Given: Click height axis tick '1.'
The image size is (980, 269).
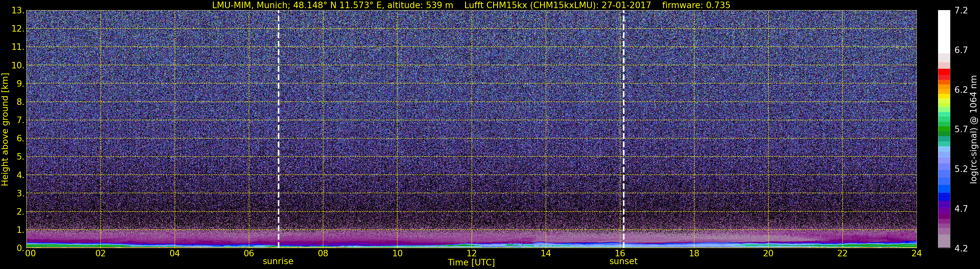Looking at the screenshot, I should tap(20, 230).
